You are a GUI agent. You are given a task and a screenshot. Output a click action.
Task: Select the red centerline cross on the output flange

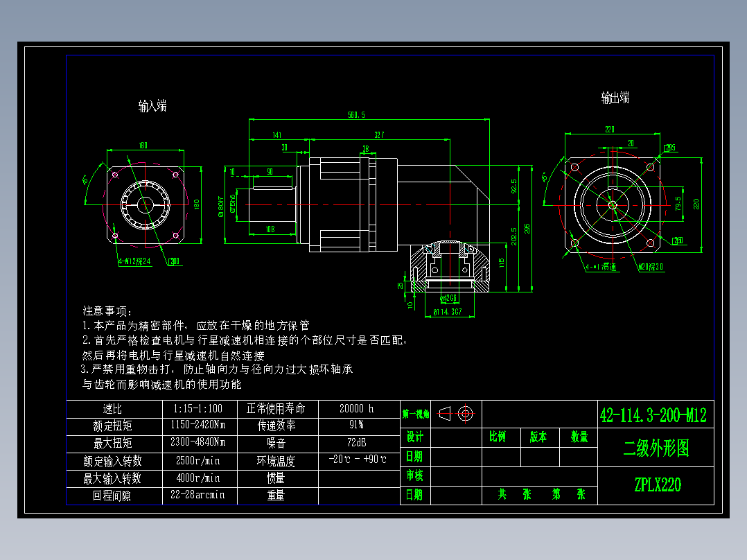(613, 204)
